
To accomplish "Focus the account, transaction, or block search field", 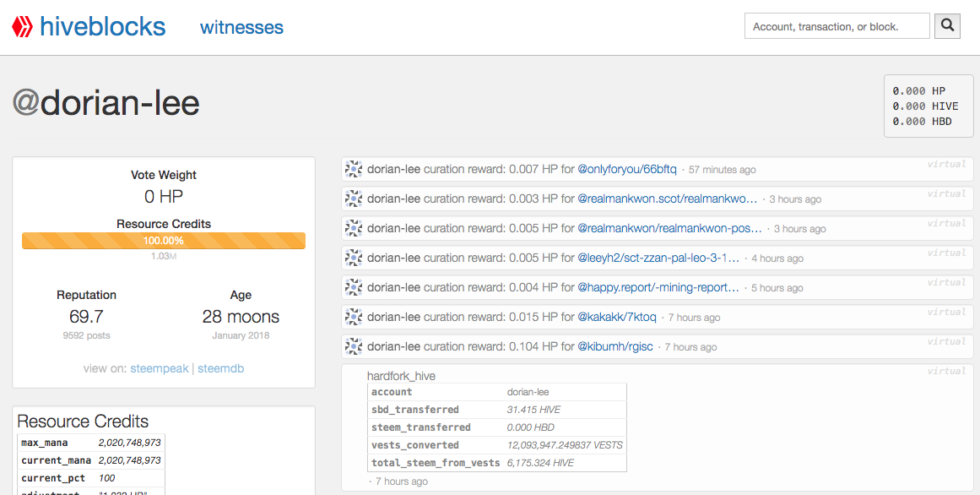I will (x=837, y=26).
